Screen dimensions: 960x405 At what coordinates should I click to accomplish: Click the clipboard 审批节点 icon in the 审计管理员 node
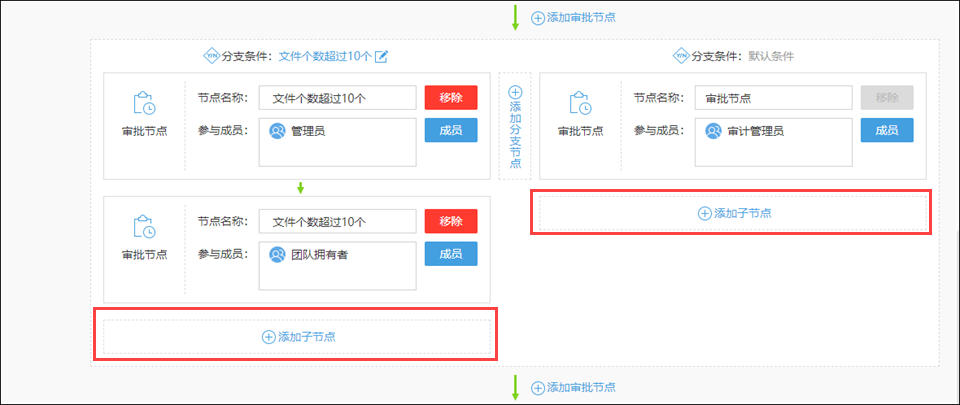[x=580, y=104]
